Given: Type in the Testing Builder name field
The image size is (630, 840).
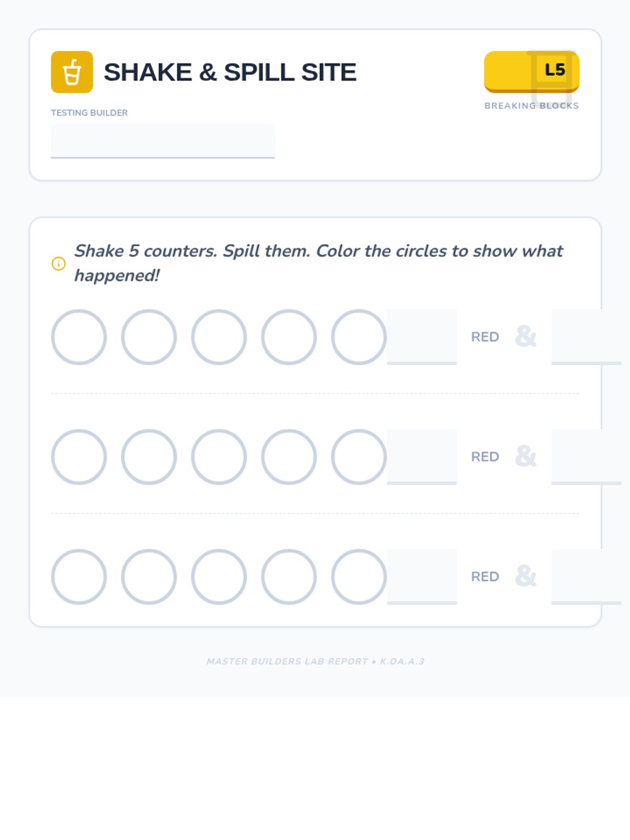Looking at the screenshot, I should (163, 141).
